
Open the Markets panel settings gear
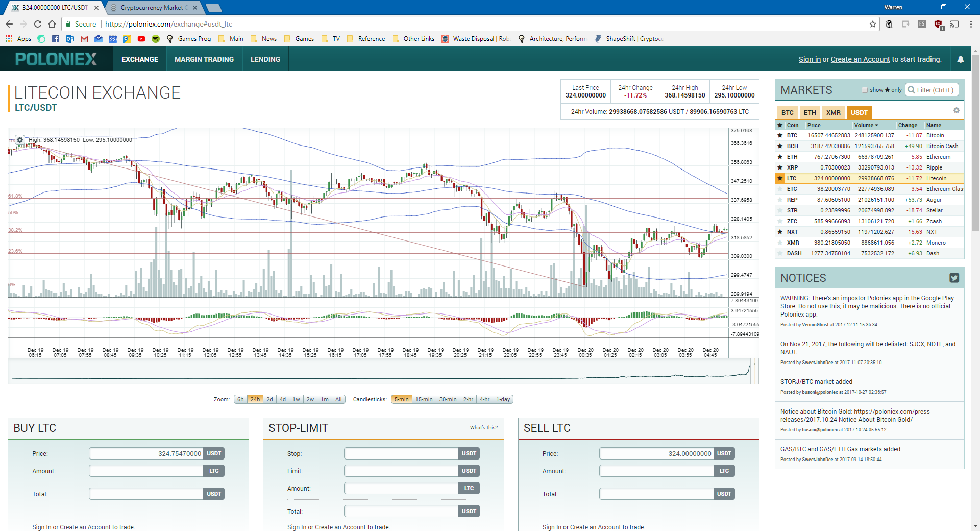[x=956, y=110]
